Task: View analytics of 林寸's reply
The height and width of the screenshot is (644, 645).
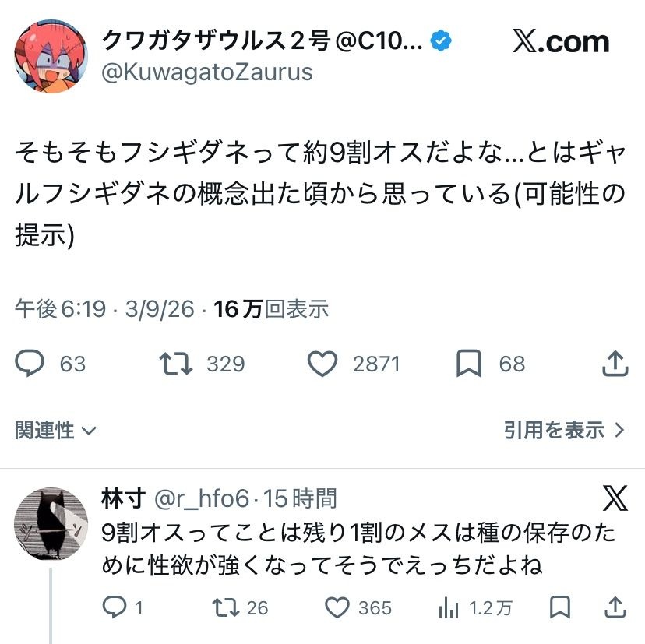Action: pos(449,607)
